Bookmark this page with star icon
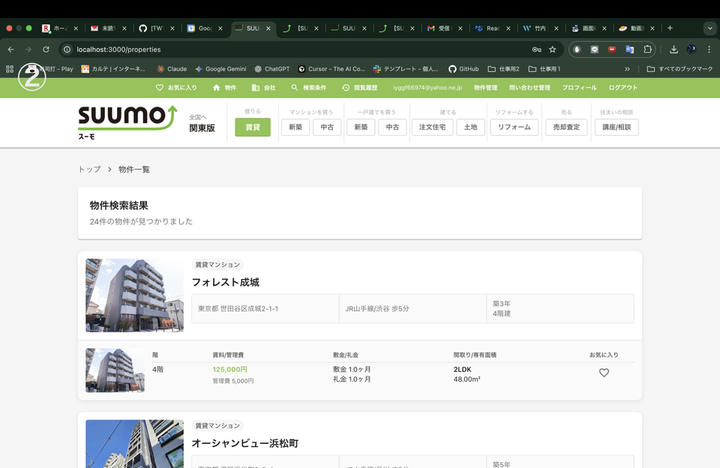The image size is (720, 468). [x=552, y=49]
